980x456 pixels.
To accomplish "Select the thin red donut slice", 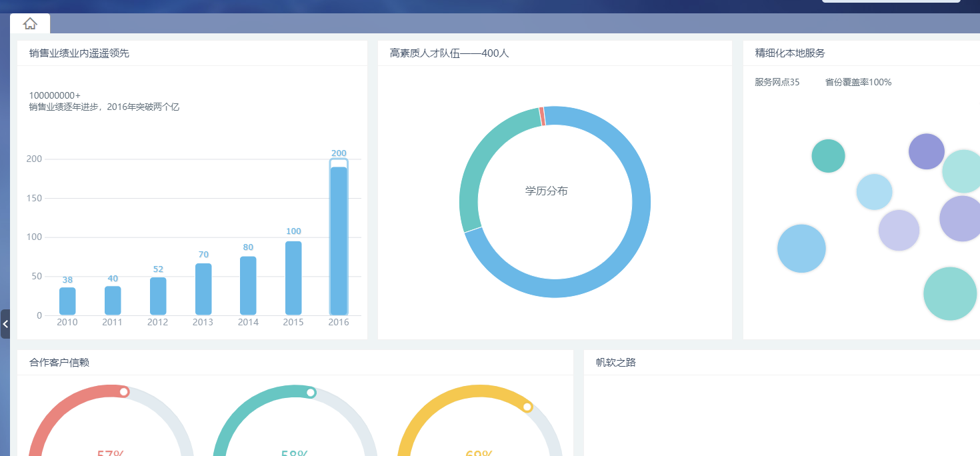I will [x=542, y=116].
